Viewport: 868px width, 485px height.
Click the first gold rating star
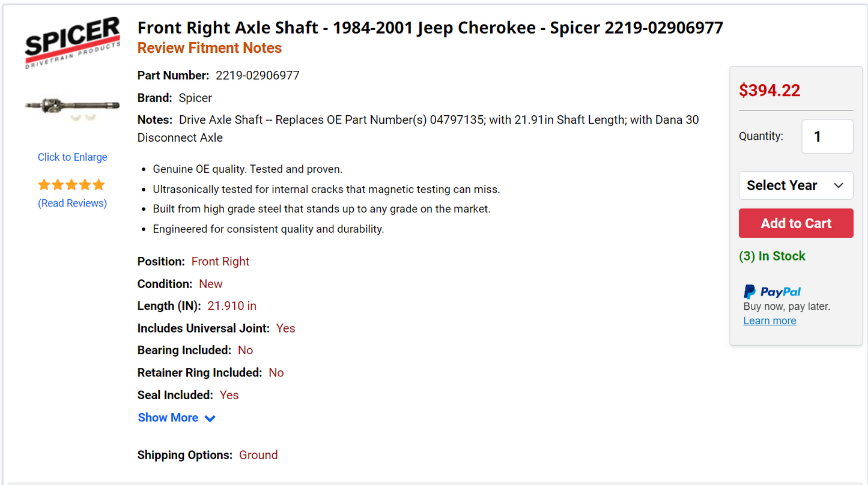(44, 184)
